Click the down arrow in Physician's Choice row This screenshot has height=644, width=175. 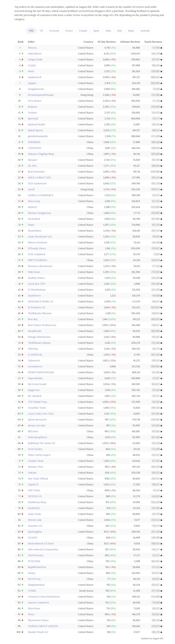point(23,620)
